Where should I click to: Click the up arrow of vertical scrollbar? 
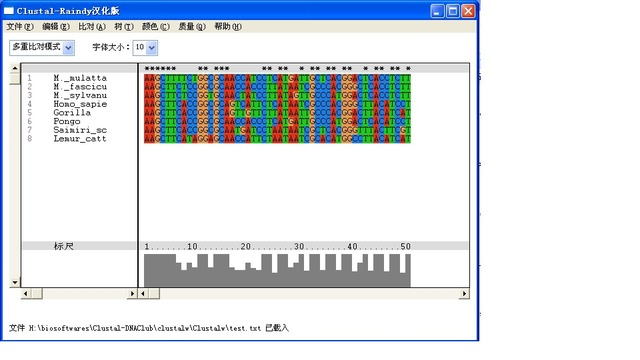pos(15,68)
